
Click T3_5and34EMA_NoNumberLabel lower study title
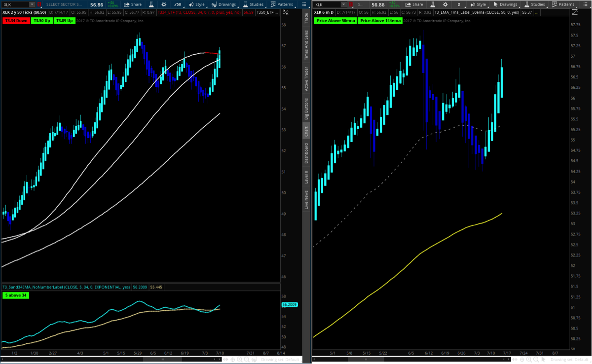pyautogui.click(x=67, y=287)
